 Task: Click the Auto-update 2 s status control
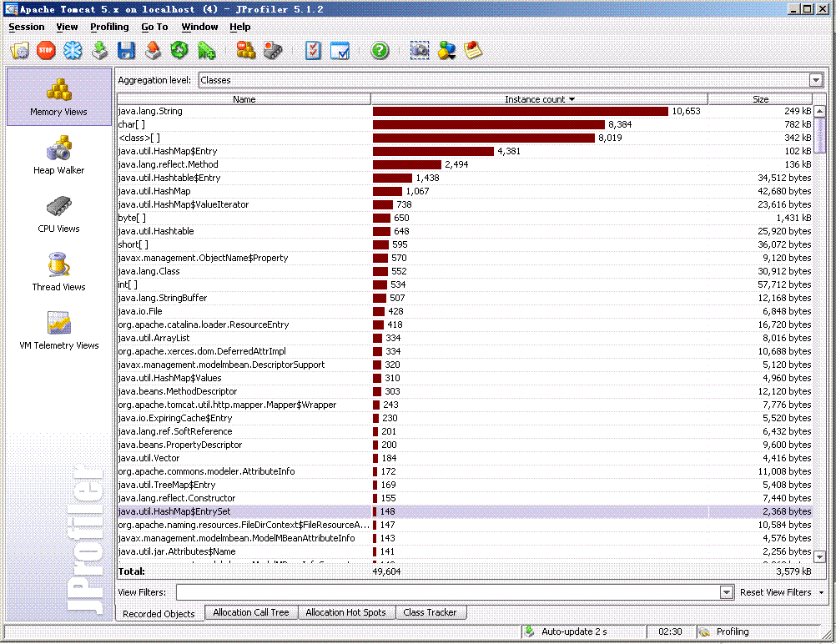point(575,631)
